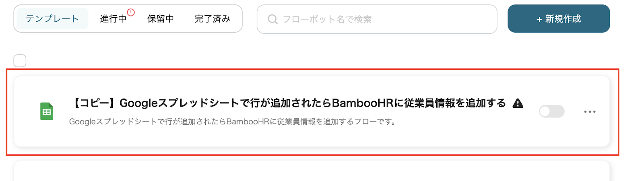Screen dimensions: 644x181
Task: Open the three-dot options menu for the flow
Action: click(x=590, y=111)
